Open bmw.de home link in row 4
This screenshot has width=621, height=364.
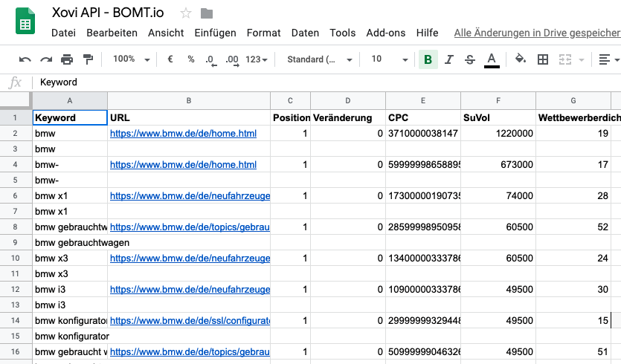(183, 165)
